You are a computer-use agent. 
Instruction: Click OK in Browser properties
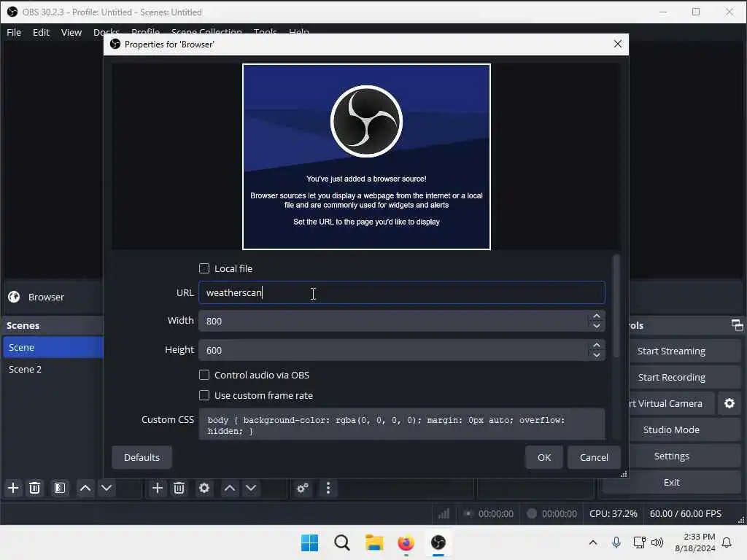[544, 457]
